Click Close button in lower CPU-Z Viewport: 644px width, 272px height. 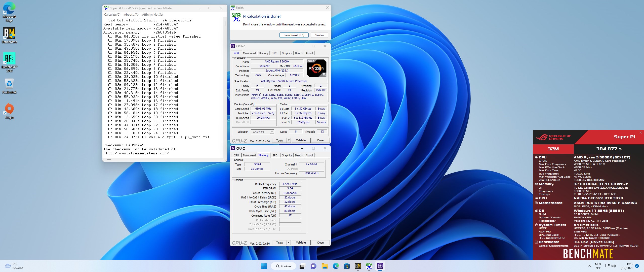click(320, 243)
